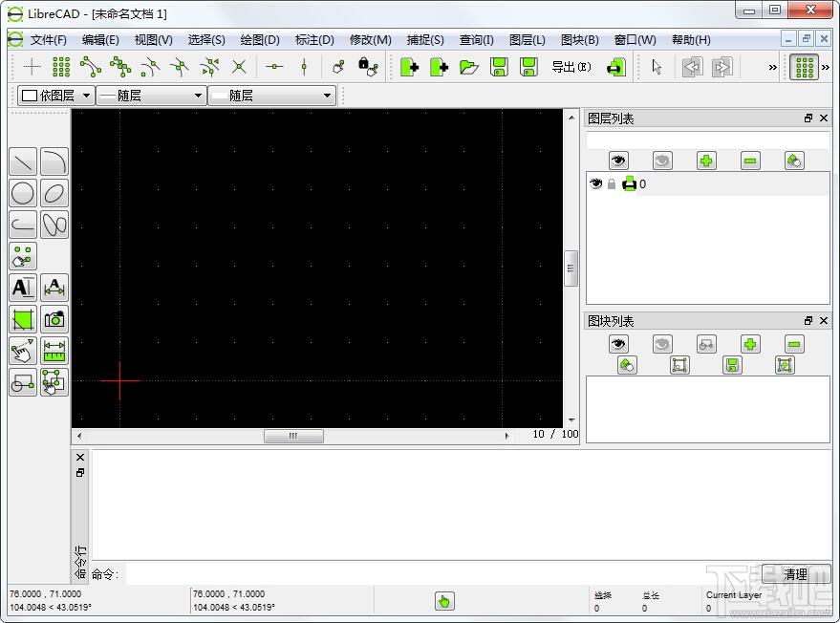Image resolution: width=840 pixels, height=623 pixels.
Task: Open the 图层(L) menu
Action: [x=528, y=39]
